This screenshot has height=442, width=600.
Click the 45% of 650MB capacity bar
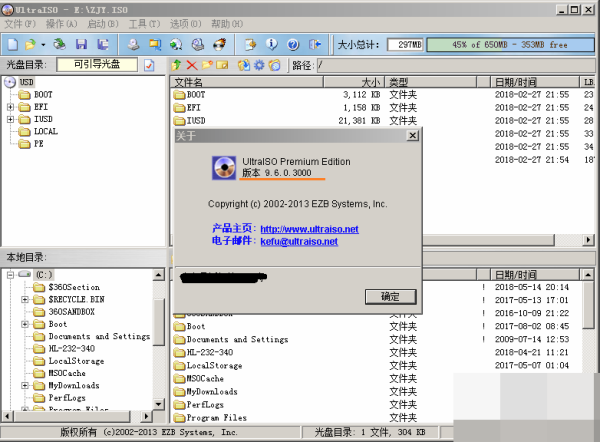point(510,45)
